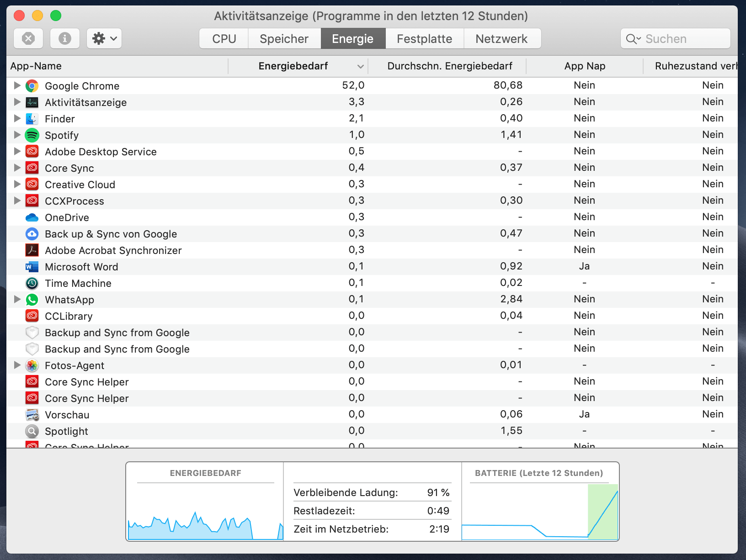Expand the Google Chrome process tree
This screenshot has width=746, height=560.
pos(17,85)
